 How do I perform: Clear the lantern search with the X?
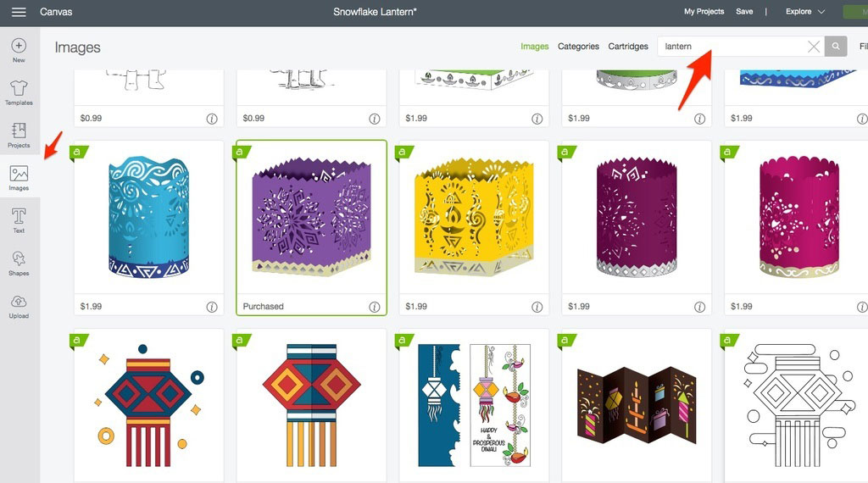click(813, 47)
